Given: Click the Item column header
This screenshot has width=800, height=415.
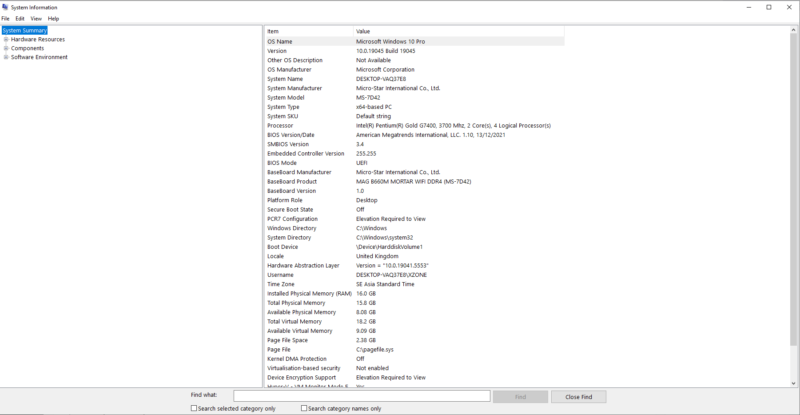Looking at the screenshot, I should click(309, 31).
